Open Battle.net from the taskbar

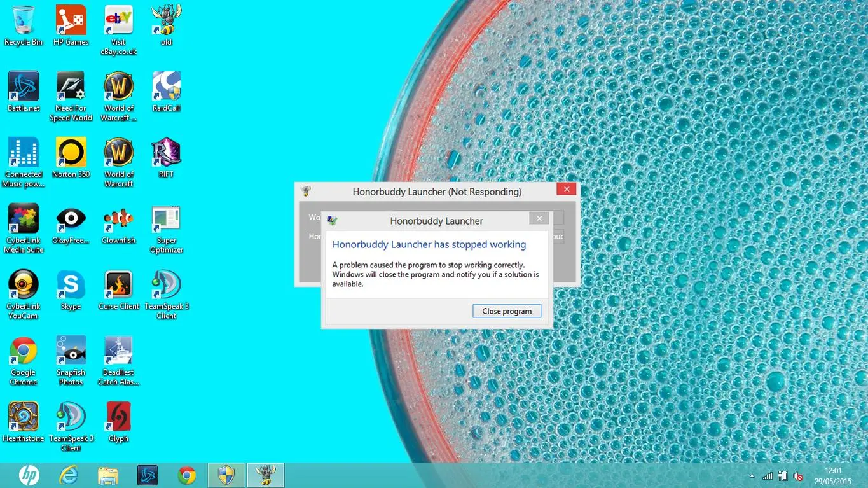point(148,475)
